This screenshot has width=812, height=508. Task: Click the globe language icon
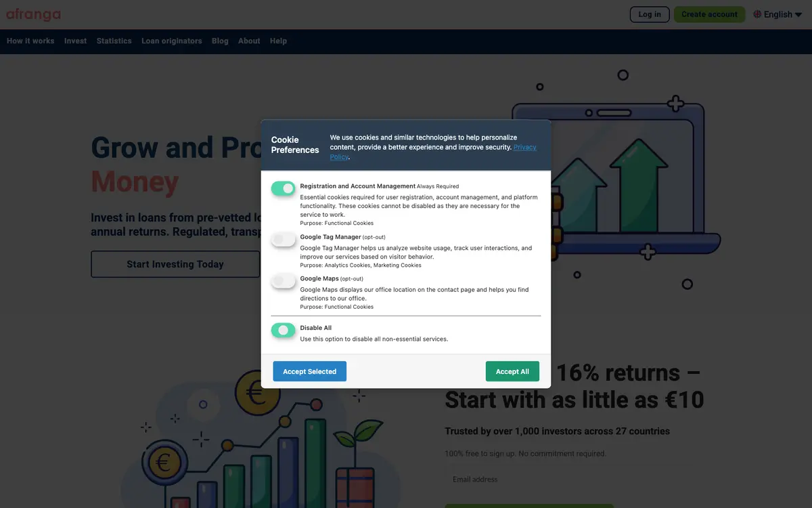(x=757, y=14)
